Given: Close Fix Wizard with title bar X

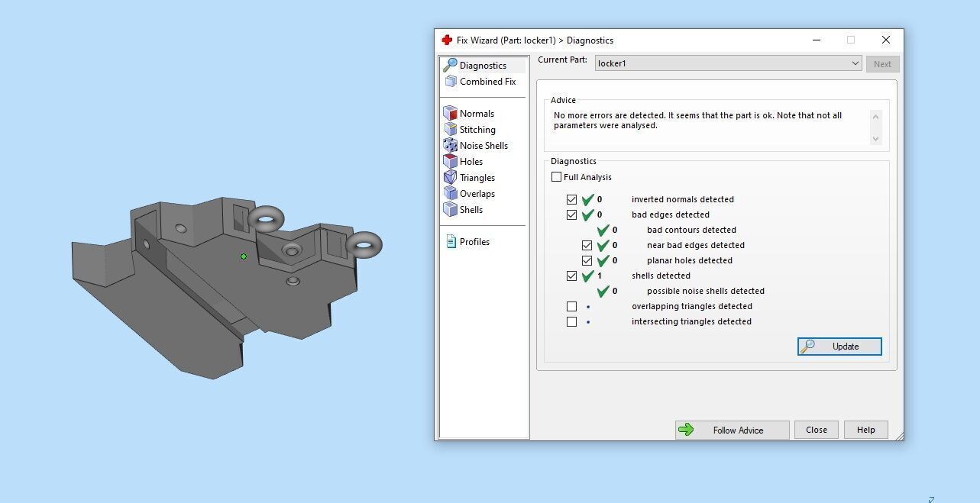Looking at the screenshot, I should pyautogui.click(x=885, y=40).
